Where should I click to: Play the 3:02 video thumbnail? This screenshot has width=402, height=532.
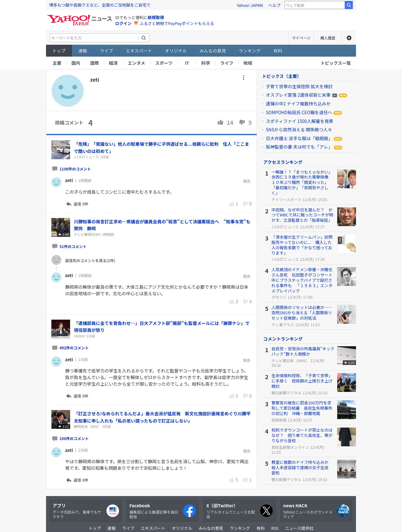tap(61, 419)
